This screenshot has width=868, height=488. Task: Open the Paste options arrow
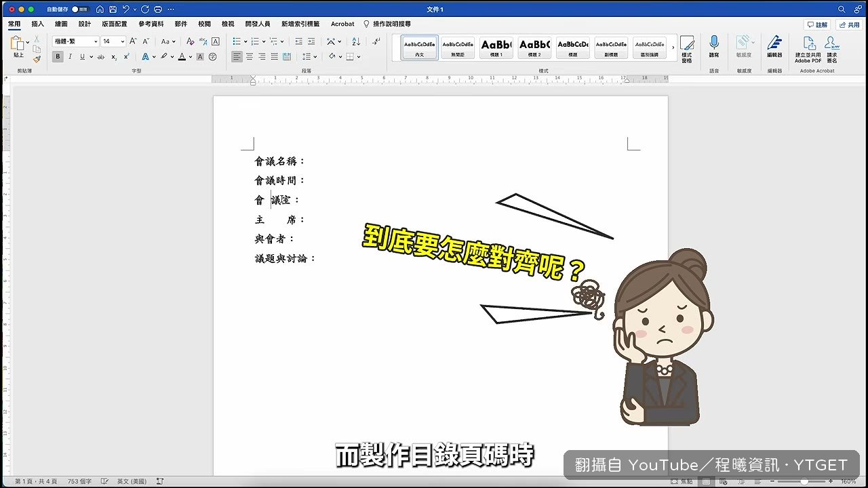[x=28, y=42]
